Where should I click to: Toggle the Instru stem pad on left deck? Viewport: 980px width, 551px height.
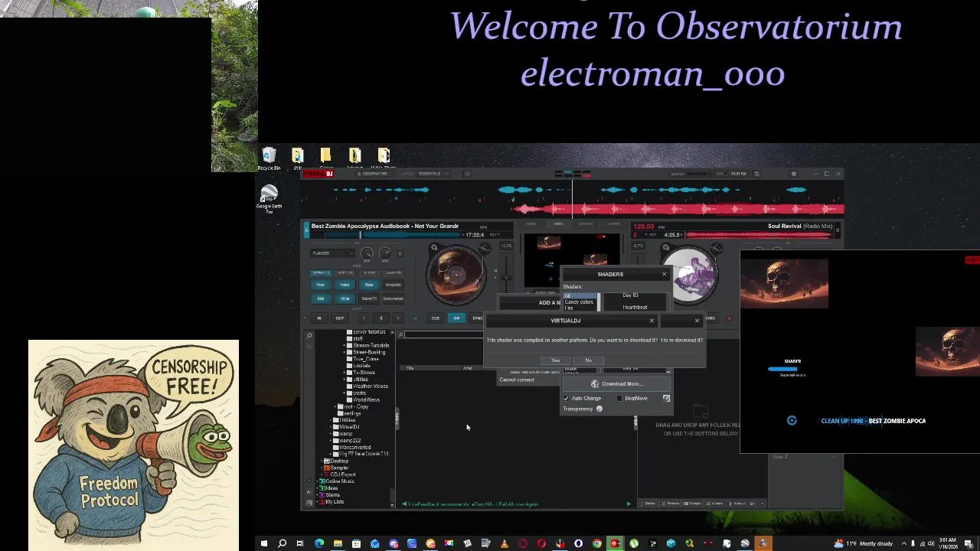[x=345, y=285]
